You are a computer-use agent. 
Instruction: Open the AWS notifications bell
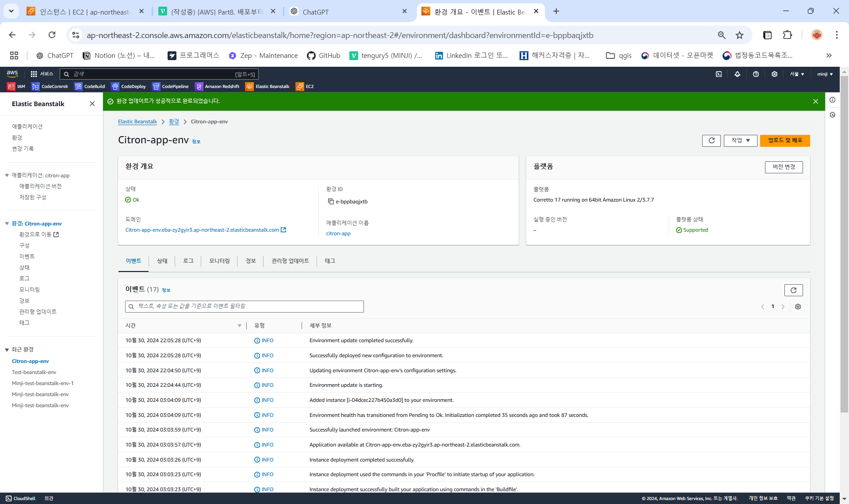pyautogui.click(x=737, y=74)
